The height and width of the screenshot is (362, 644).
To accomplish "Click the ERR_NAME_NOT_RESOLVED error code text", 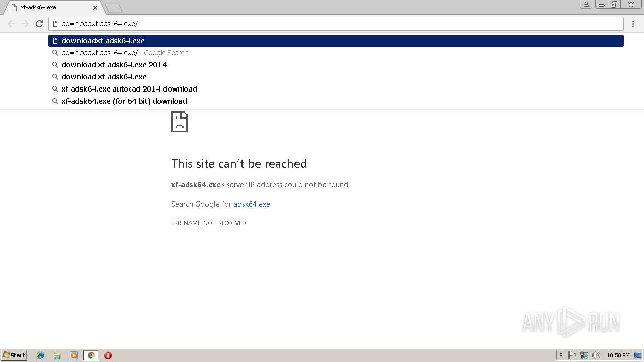I will point(208,223).
